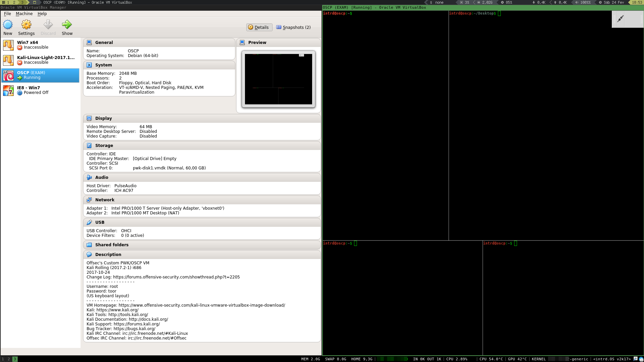Open Settings via the gear toolbar icon

tap(26, 24)
